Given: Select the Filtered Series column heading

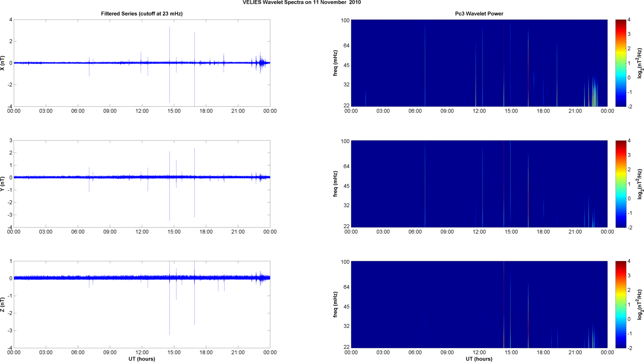Looking at the screenshot, I should [x=142, y=14].
